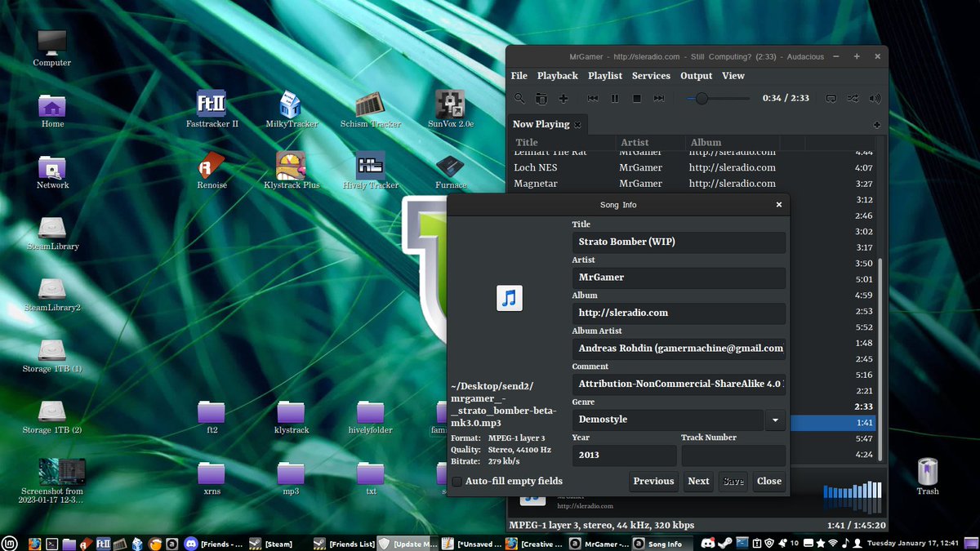Click the search library magnifier in Audacious
The height and width of the screenshot is (551, 980).
(519, 98)
